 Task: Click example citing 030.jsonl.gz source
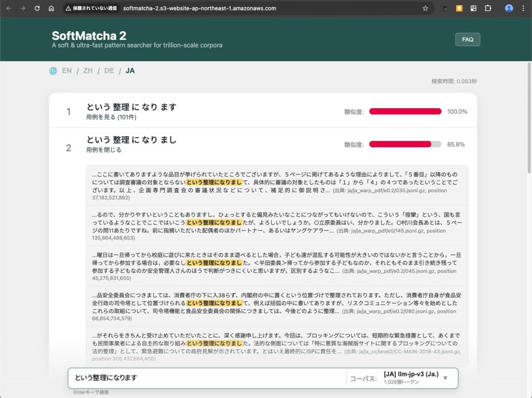[x=277, y=185]
